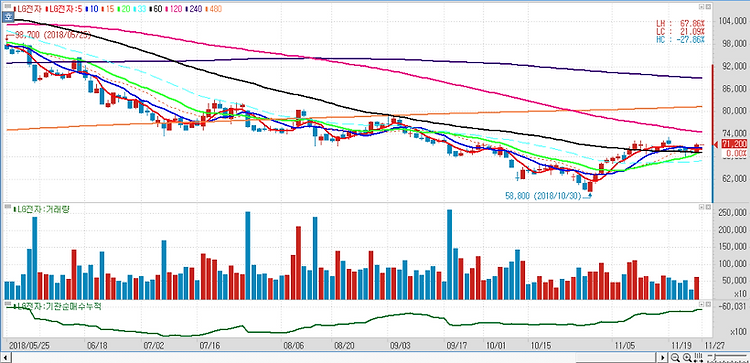Click the HC : -27.86% readout
This screenshot has height=363, width=750.
click(682, 40)
